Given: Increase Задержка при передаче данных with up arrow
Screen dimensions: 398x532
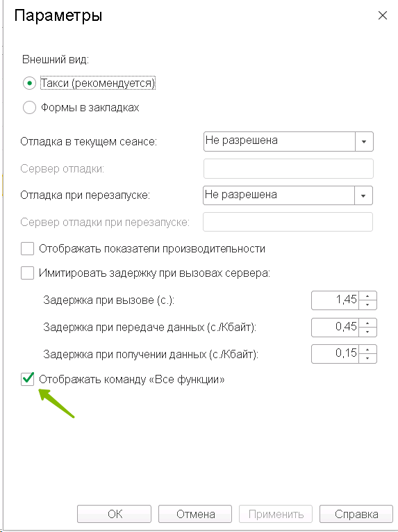Looking at the screenshot, I should coord(367,323).
